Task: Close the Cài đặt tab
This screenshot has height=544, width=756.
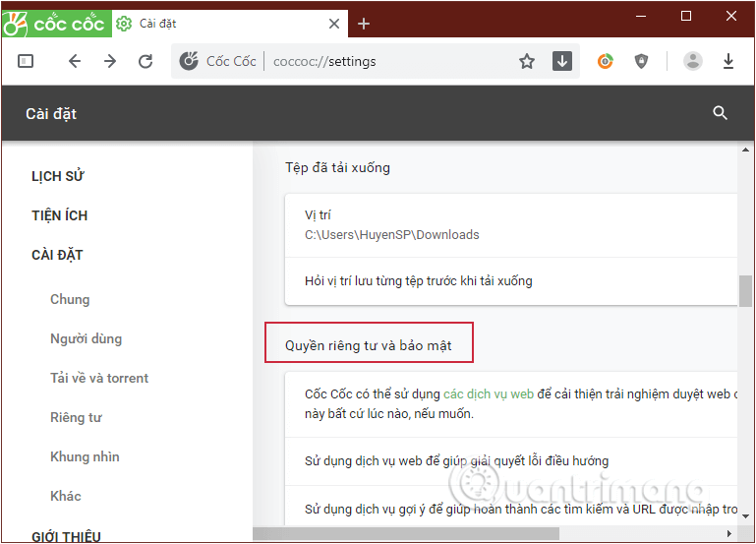Action: [x=334, y=24]
